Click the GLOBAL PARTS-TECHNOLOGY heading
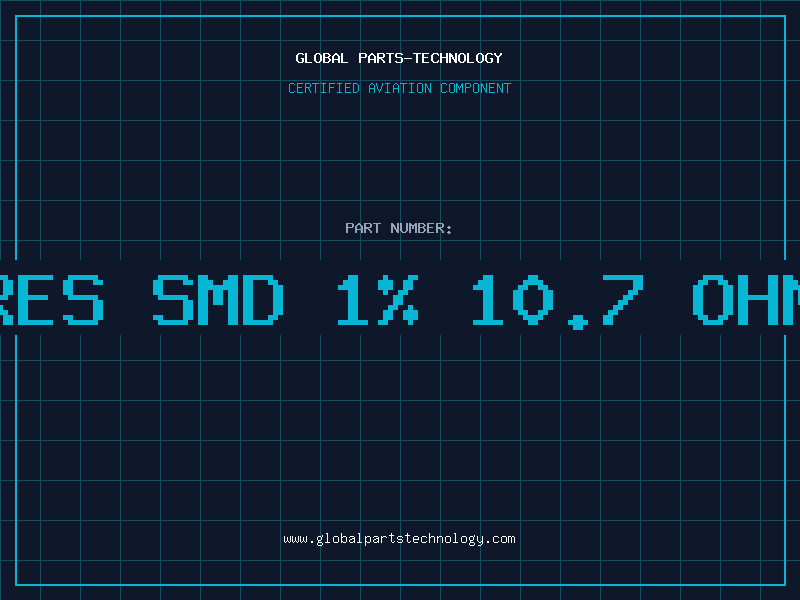The image size is (800, 600). [x=399, y=58]
